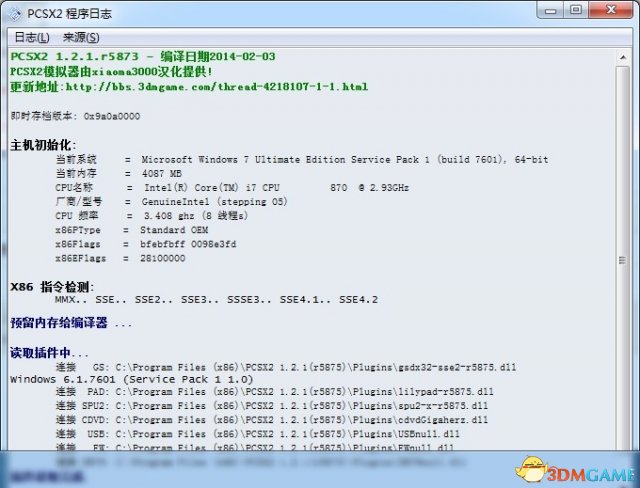Click the 4087 MB memory value
Image resolution: width=640 pixels, height=488 pixels.
162,174
